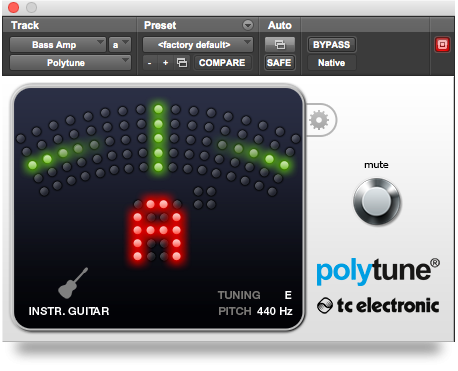Viewport: 458px width, 371px height.
Task: Click the red note letter A display
Action: click(x=157, y=230)
